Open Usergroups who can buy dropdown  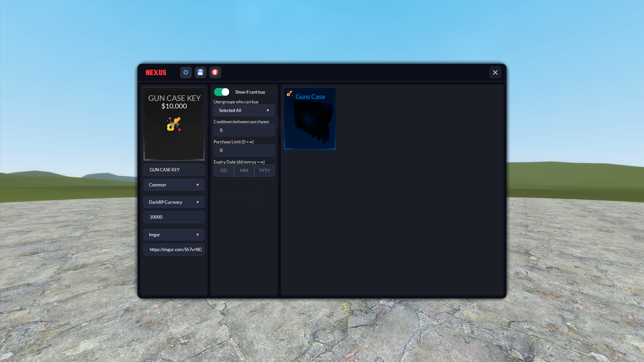click(244, 110)
